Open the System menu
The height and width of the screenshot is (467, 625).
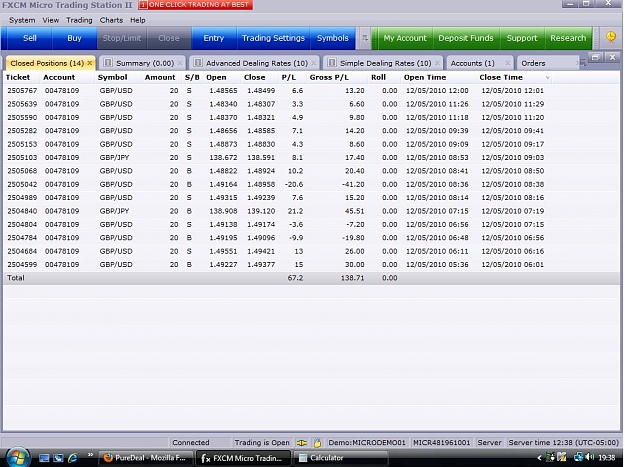click(22, 20)
